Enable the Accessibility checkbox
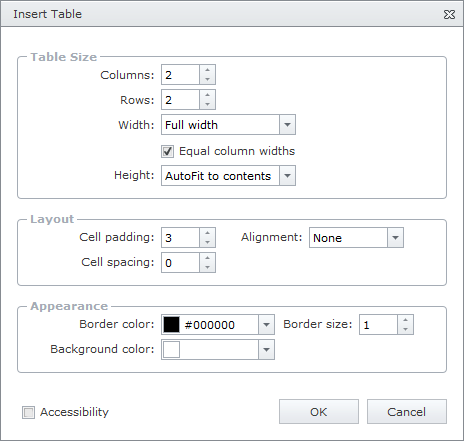 coord(28,412)
